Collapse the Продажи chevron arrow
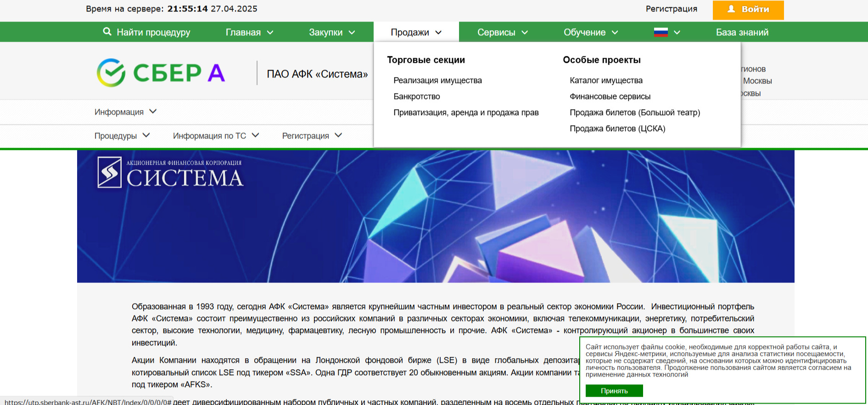This screenshot has width=868, height=405. point(438,33)
